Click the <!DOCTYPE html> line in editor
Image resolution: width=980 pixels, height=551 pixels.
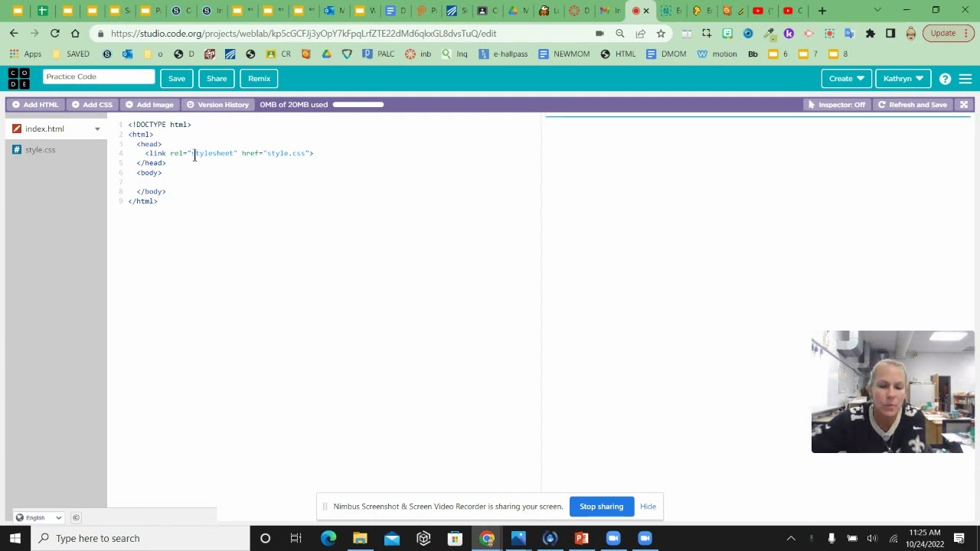click(x=159, y=125)
